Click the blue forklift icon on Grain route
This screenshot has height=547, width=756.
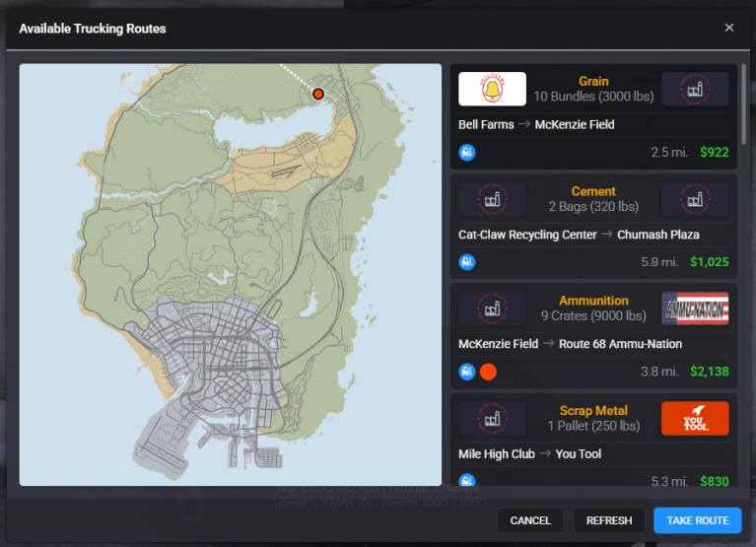[467, 153]
